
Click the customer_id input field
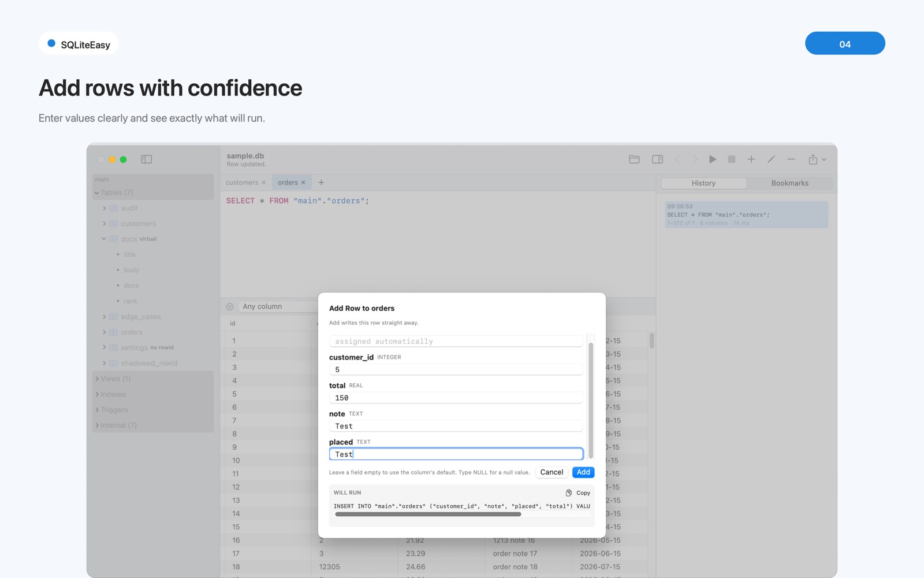pos(456,369)
